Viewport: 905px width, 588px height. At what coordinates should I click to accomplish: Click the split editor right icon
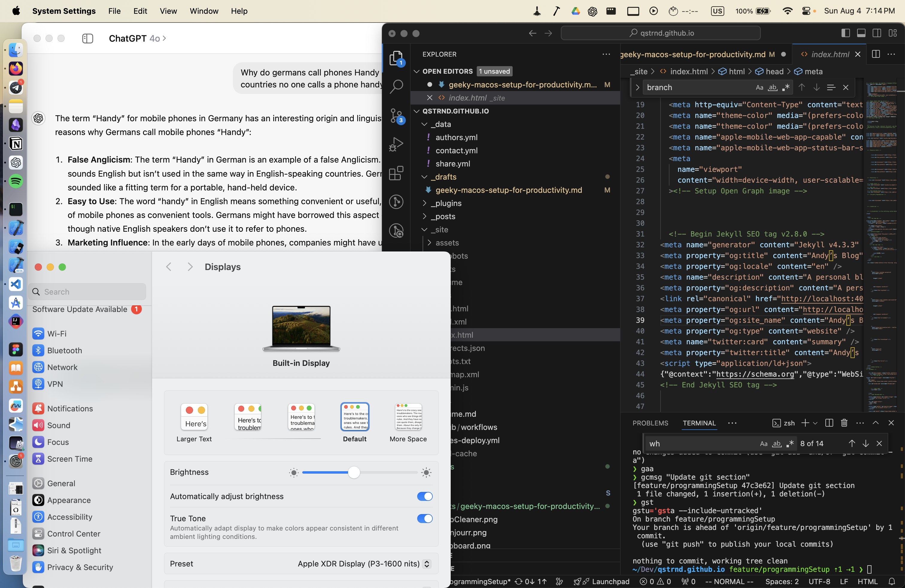[876, 54]
